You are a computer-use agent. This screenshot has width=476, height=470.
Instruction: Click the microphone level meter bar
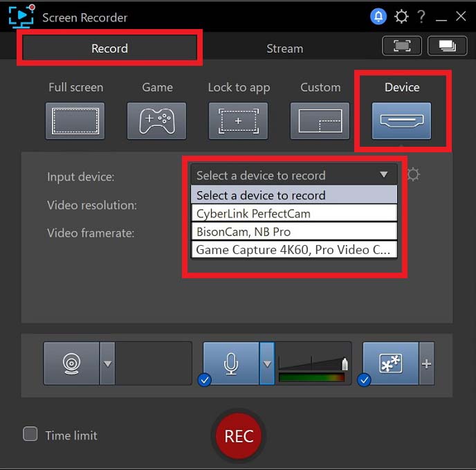click(312, 378)
